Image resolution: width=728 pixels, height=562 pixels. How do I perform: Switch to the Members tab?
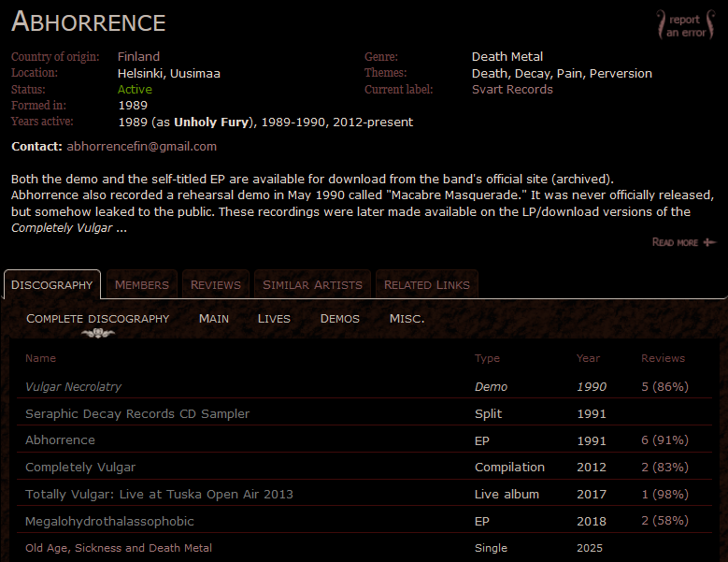tap(142, 284)
